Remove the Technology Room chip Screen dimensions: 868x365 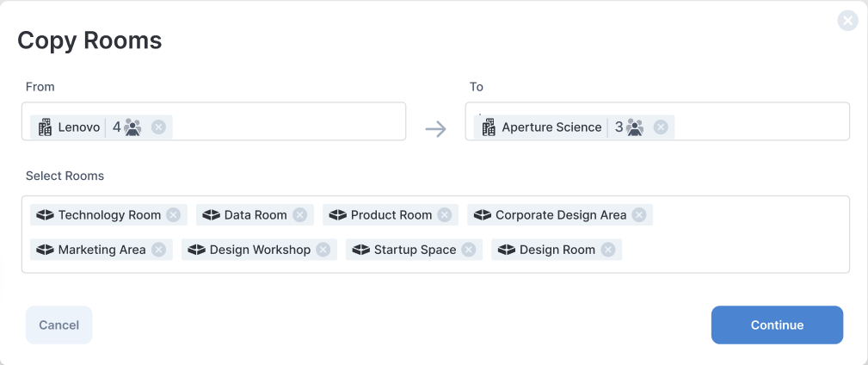click(173, 215)
